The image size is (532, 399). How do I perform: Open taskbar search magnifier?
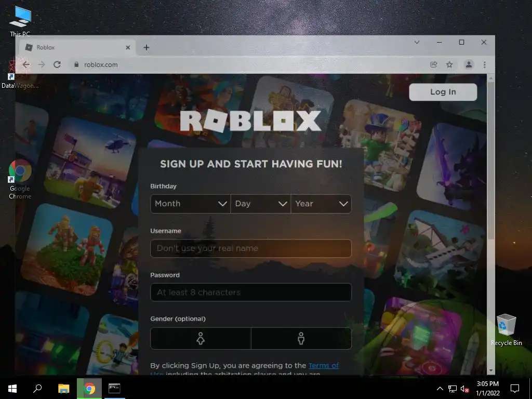coord(37,389)
